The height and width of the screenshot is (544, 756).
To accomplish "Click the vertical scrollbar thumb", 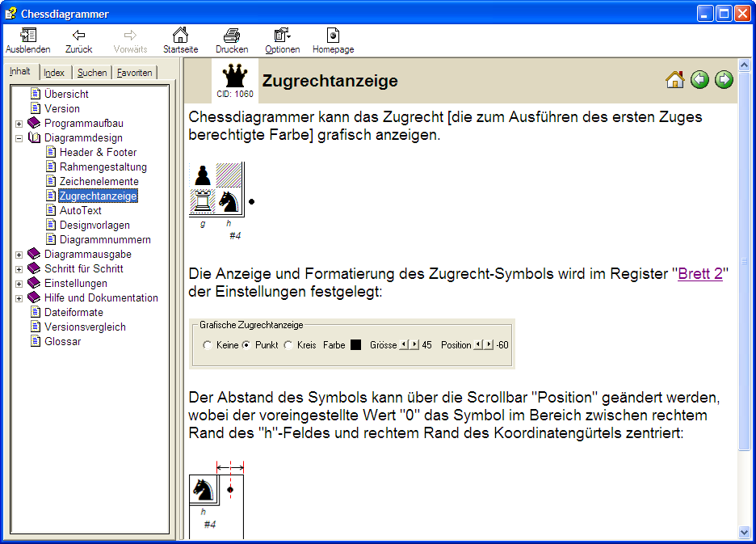I will point(744,260).
